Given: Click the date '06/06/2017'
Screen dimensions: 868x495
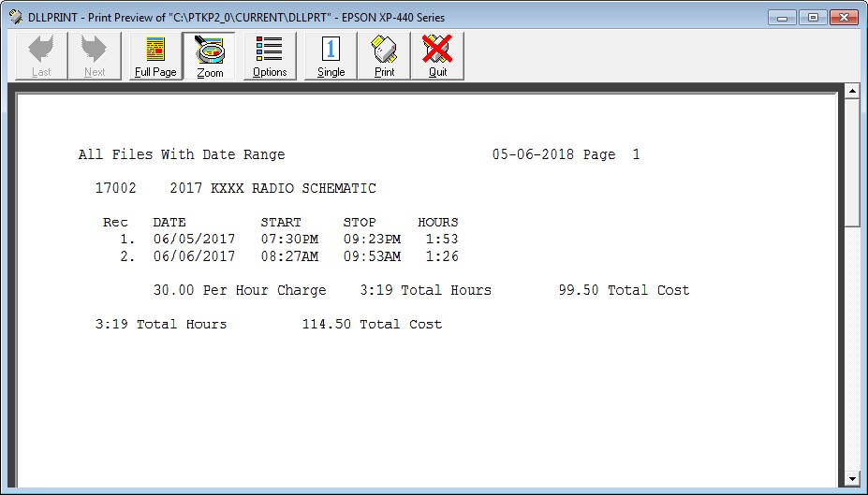Looking at the screenshot, I should (x=195, y=256).
